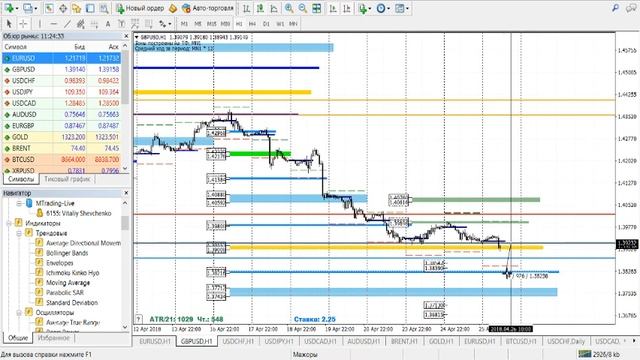This screenshot has width=640, height=360.
Task: Collapse the Индикаторы tree node
Action: pyautogui.click(x=9, y=223)
